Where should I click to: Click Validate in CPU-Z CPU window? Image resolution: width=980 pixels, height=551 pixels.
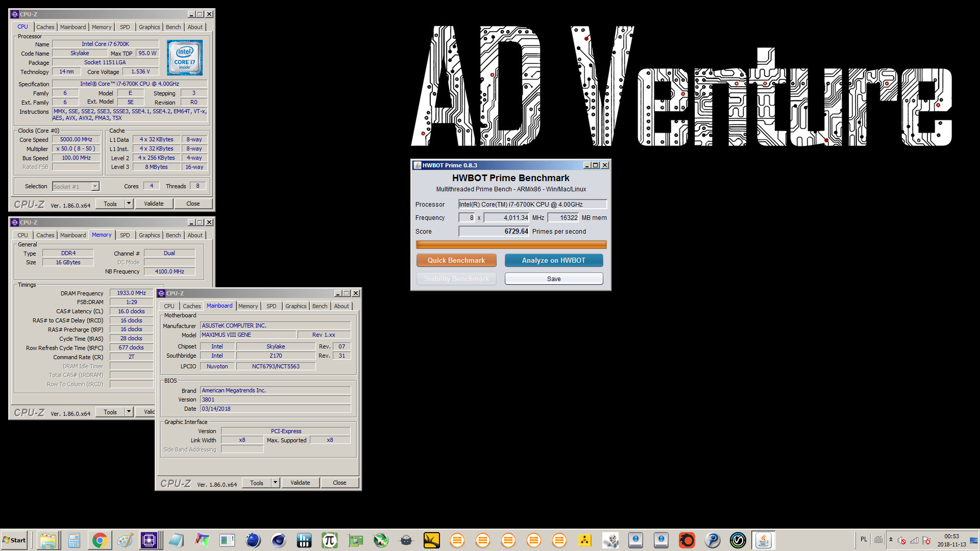point(154,204)
